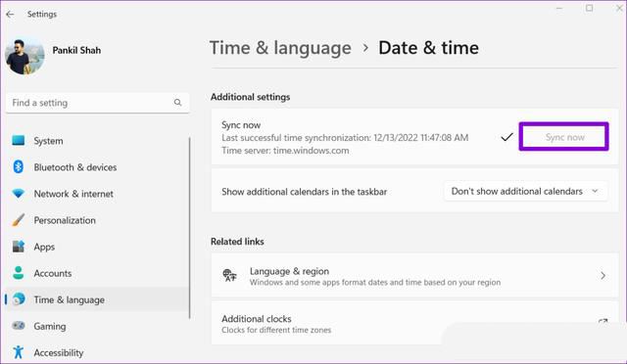
Task: Click the Personalization paintbrush icon
Action: [19, 220]
